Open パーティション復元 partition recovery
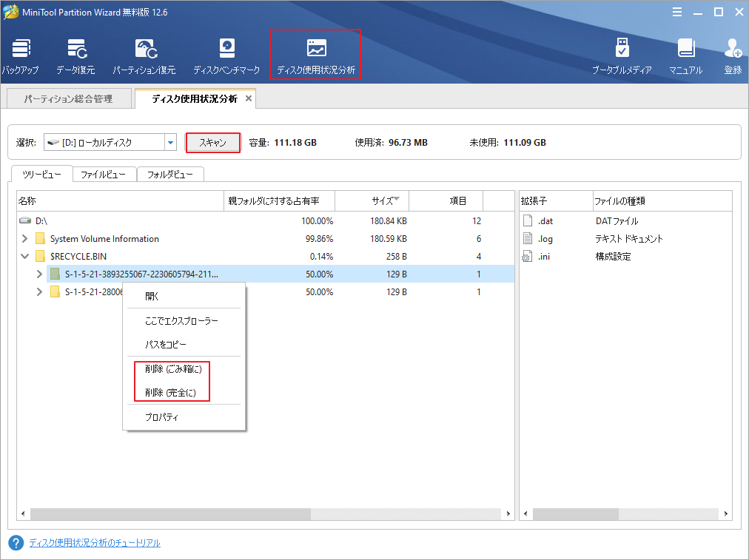Image resolution: width=749 pixels, height=560 pixels. coord(145,53)
